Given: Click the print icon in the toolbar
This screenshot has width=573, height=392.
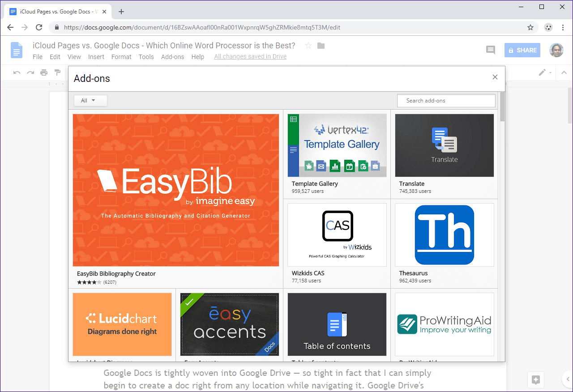Looking at the screenshot, I should [x=44, y=72].
